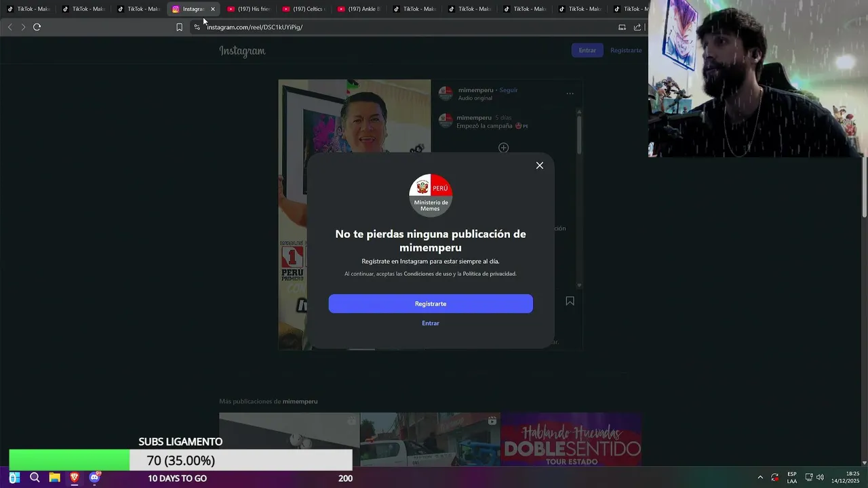The image size is (868, 488).
Task: Click the volume speaker tray icon
Action: coord(821,478)
